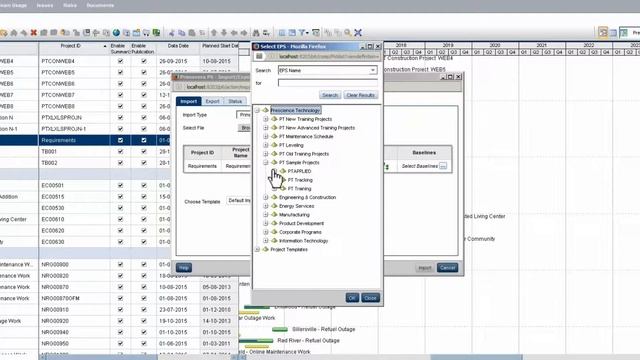This screenshot has height=360, width=640.
Task: Toggle Enable Summarization for NRG00950
Action: [120, 344]
